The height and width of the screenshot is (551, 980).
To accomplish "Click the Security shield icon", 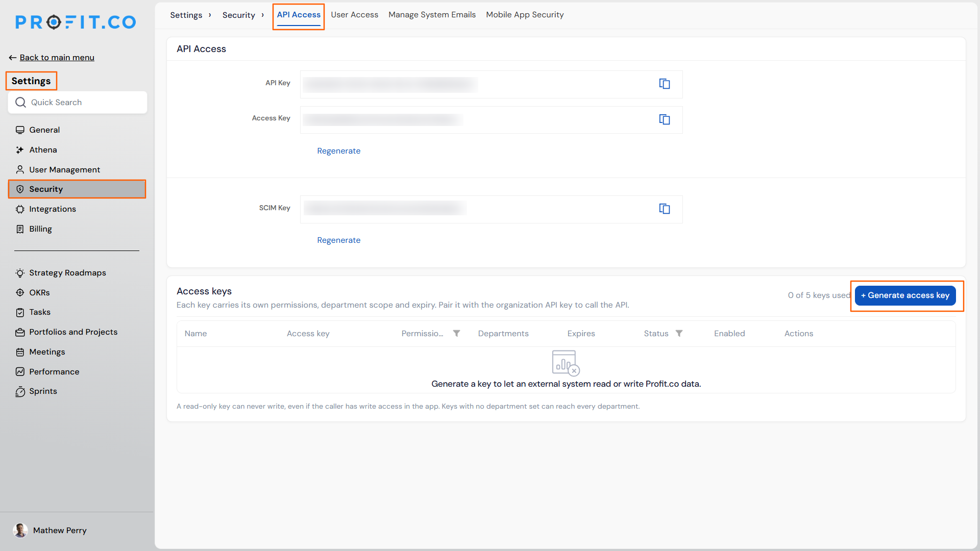I will point(20,189).
